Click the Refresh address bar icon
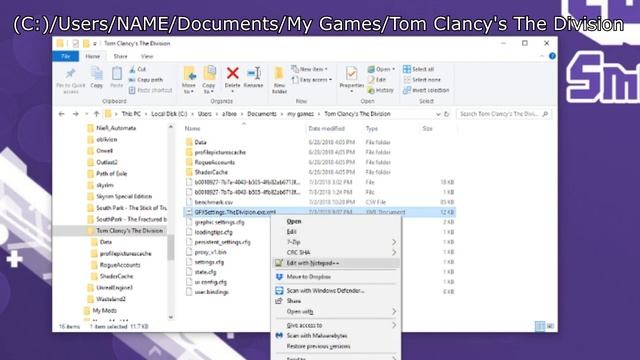The height and width of the screenshot is (360, 640). (447, 114)
